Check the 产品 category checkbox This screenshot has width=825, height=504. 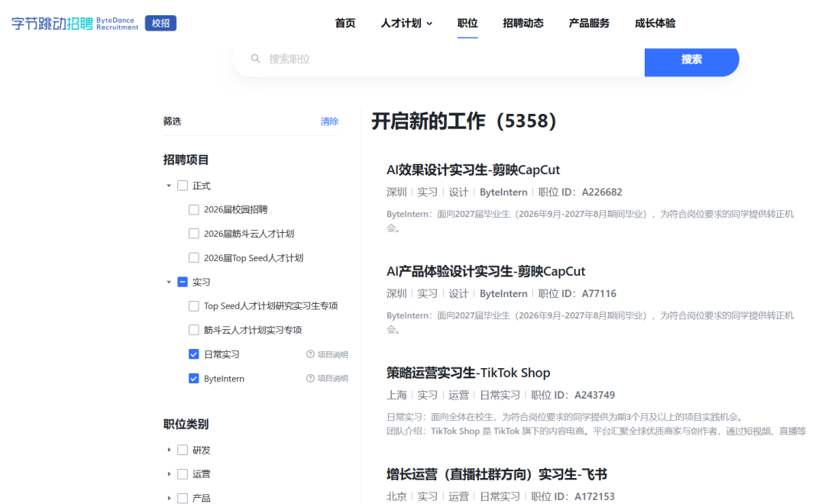pyautogui.click(x=183, y=498)
